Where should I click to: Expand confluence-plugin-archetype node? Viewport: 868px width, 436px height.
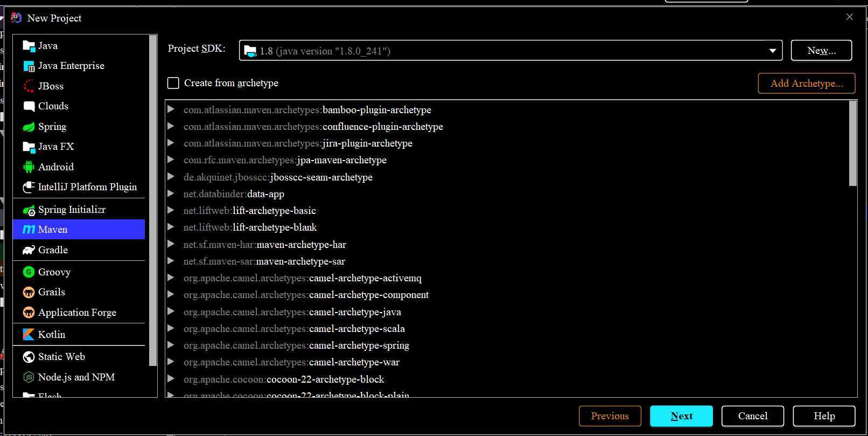(171, 126)
